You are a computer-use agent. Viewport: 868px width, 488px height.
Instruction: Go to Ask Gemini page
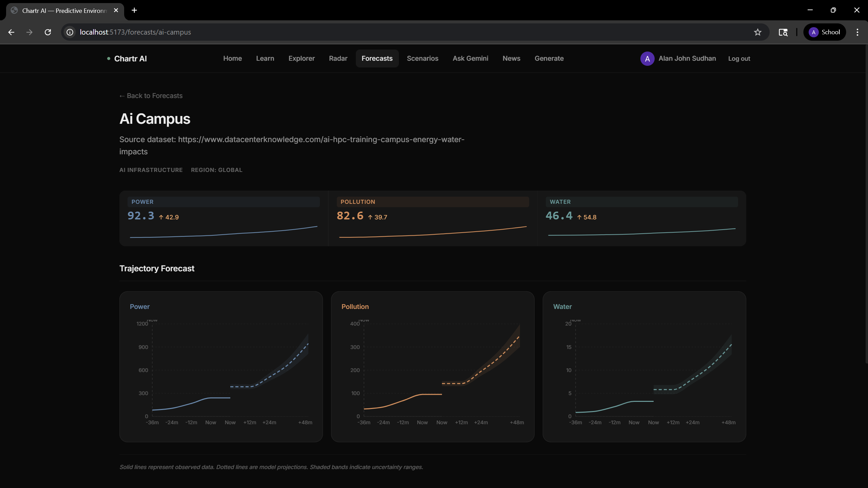pyautogui.click(x=470, y=58)
